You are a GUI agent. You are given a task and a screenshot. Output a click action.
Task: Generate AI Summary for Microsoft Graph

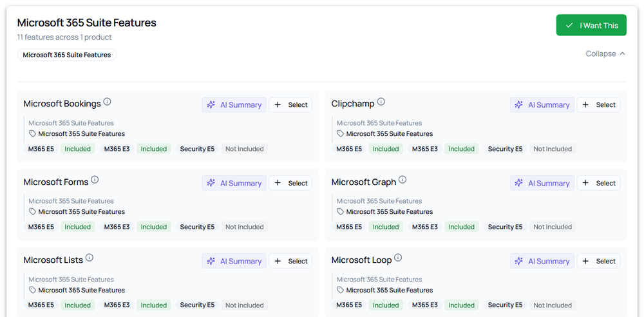pyautogui.click(x=542, y=183)
